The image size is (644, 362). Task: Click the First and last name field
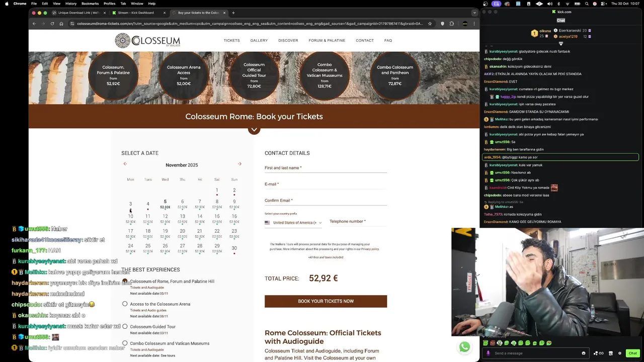pyautogui.click(x=326, y=168)
